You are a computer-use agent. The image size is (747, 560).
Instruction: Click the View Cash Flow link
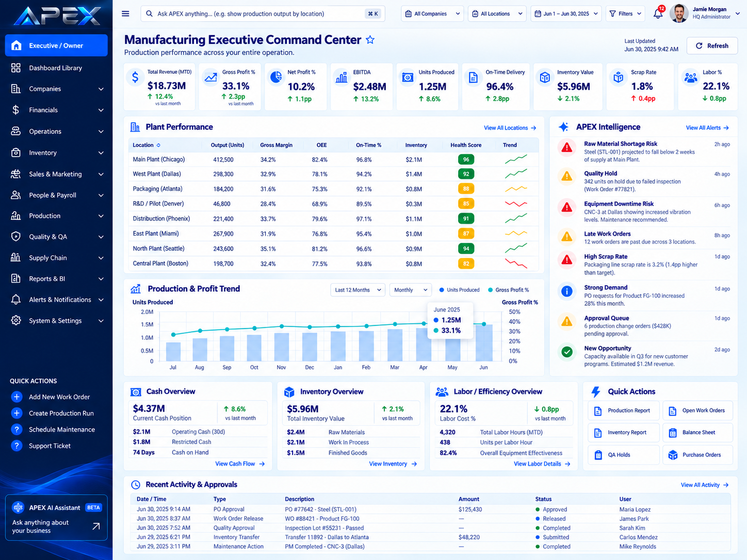240,464
